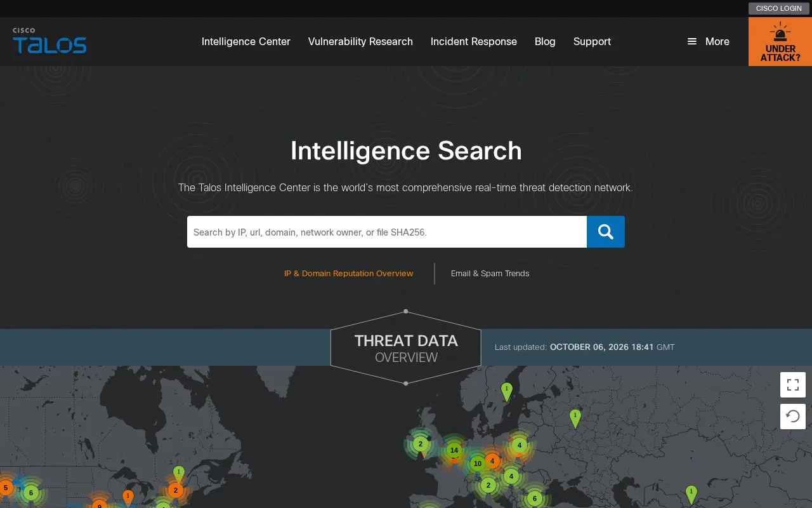The image size is (812, 508).
Task: Navigate to the Blog
Action: tap(545, 41)
